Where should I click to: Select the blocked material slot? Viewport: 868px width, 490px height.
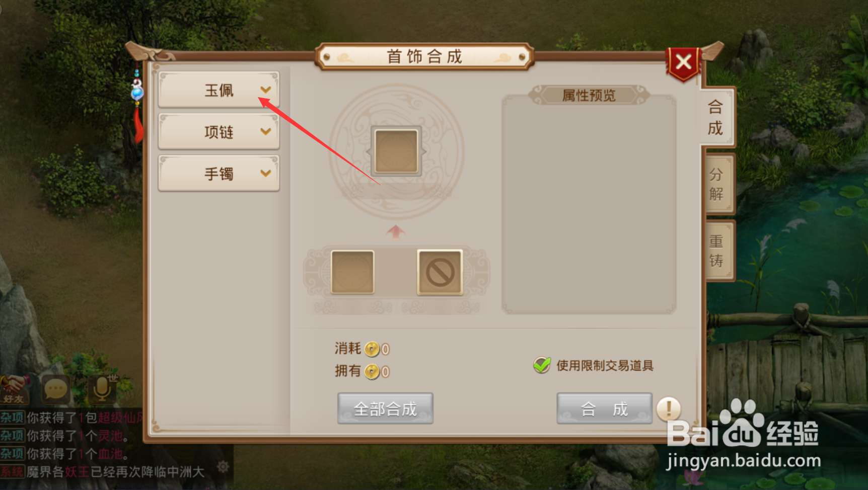[x=440, y=272]
